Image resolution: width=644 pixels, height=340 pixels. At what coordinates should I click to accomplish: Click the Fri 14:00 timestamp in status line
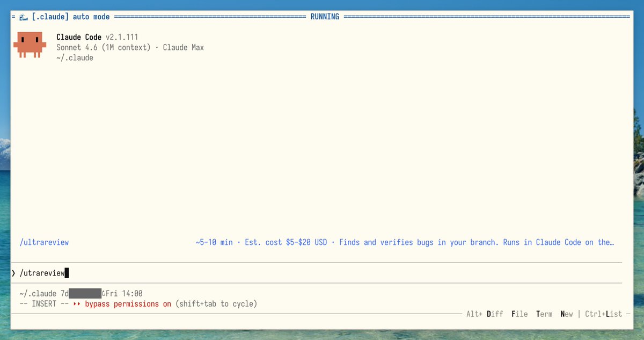124,293
